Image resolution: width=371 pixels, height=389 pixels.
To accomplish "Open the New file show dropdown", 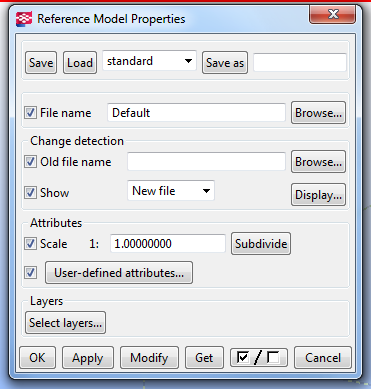I will [171, 191].
